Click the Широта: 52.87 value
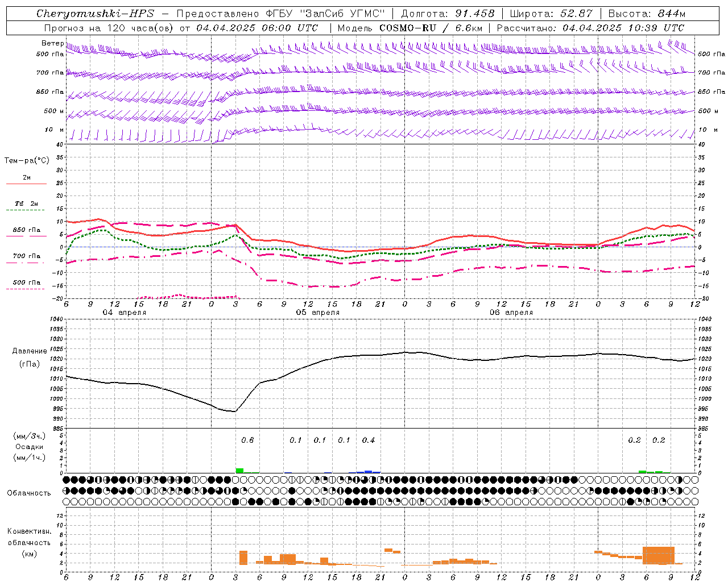Screen dimensions: 728x582 coord(551,14)
